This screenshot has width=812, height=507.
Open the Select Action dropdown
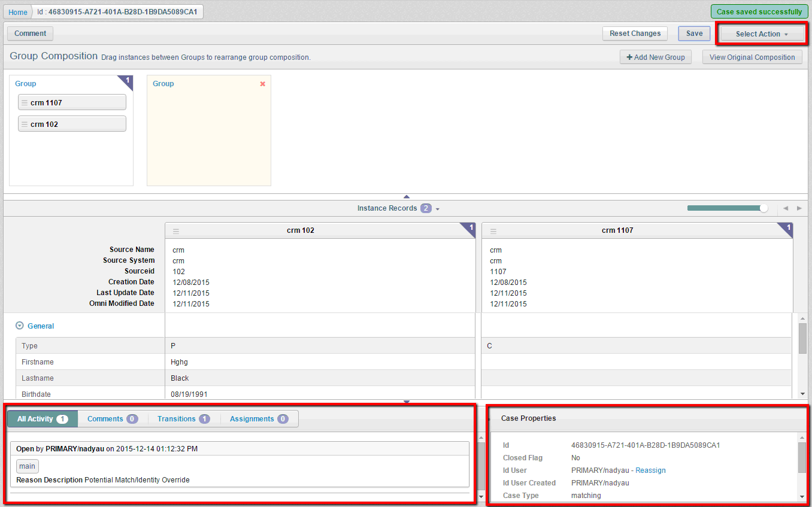762,34
